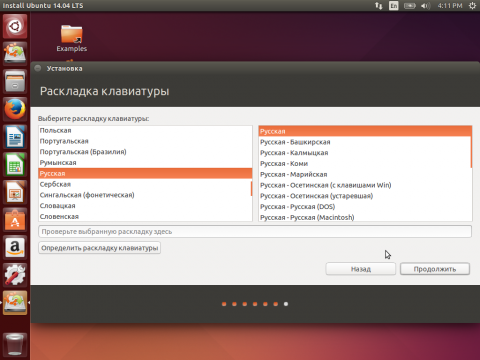
Task: Click Определить раскладку клавиатуры button
Action: click(99, 248)
